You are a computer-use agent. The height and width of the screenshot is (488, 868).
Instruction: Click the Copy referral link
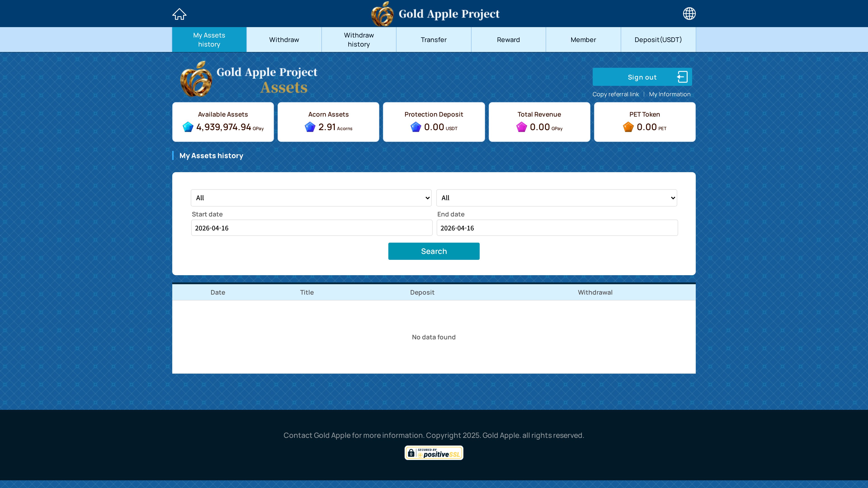pyautogui.click(x=616, y=94)
